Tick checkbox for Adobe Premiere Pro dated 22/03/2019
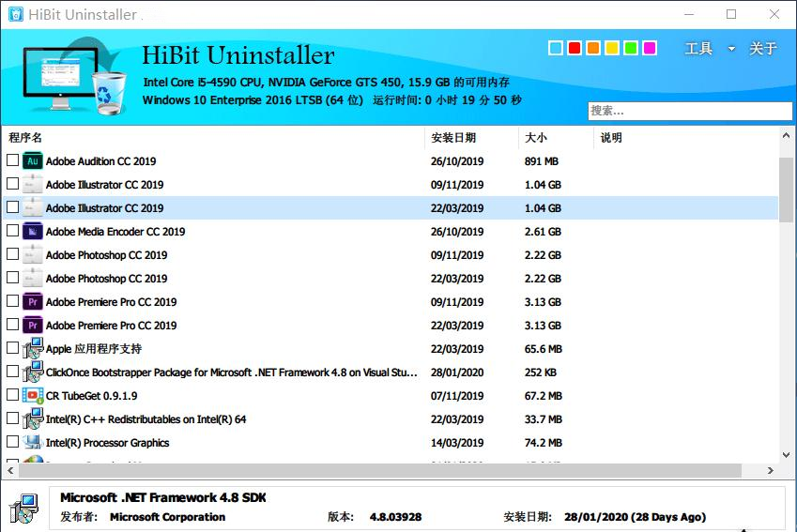Viewport: 797px width, 532px height. click(13, 325)
